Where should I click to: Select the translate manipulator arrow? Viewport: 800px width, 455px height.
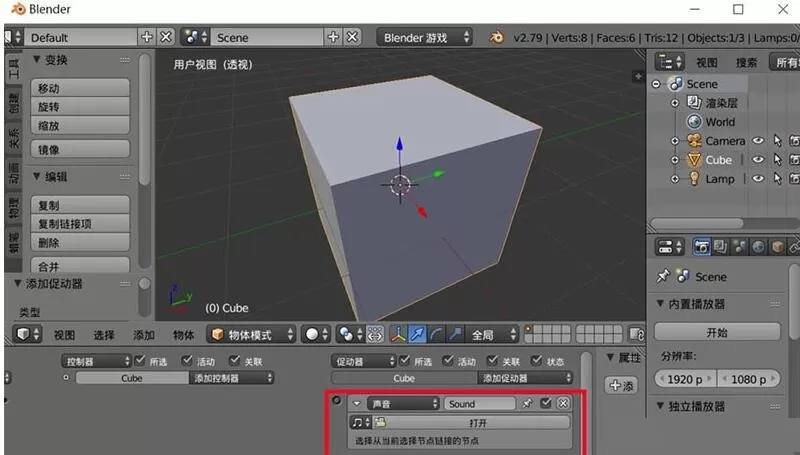[x=417, y=335]
